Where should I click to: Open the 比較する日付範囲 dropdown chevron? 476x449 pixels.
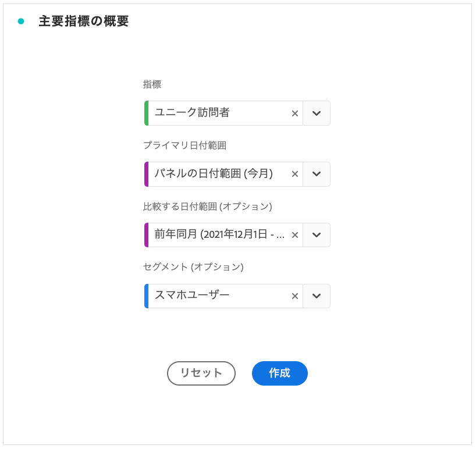(x=317, y=235)
